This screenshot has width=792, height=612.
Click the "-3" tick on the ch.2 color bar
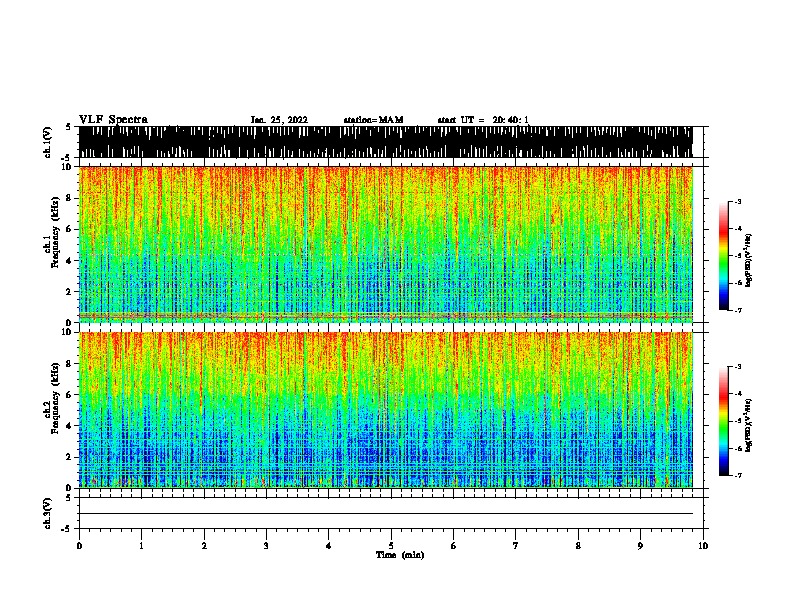click(738, 367)
